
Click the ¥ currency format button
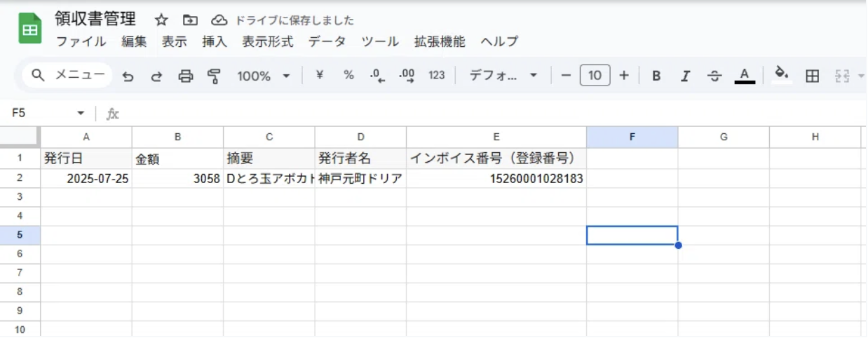pos(320,76)
